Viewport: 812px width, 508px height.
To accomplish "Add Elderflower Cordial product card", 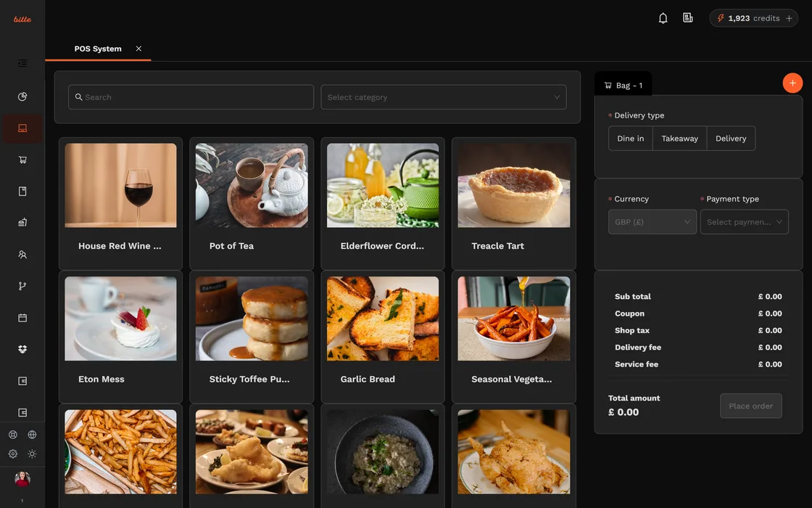I will [382, 203].
